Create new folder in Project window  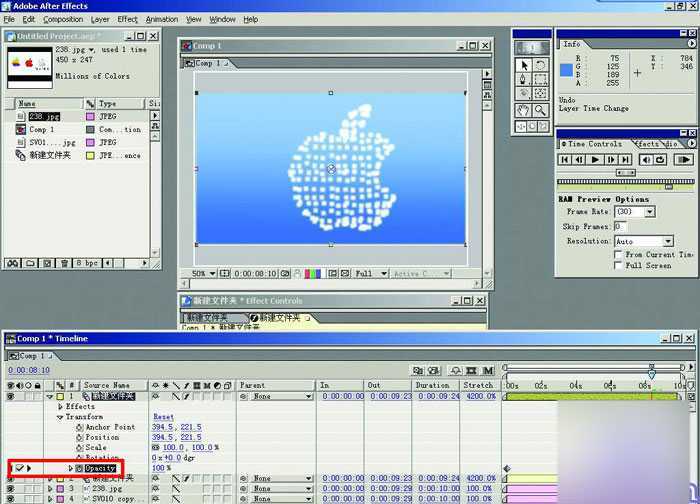(30, 263)
